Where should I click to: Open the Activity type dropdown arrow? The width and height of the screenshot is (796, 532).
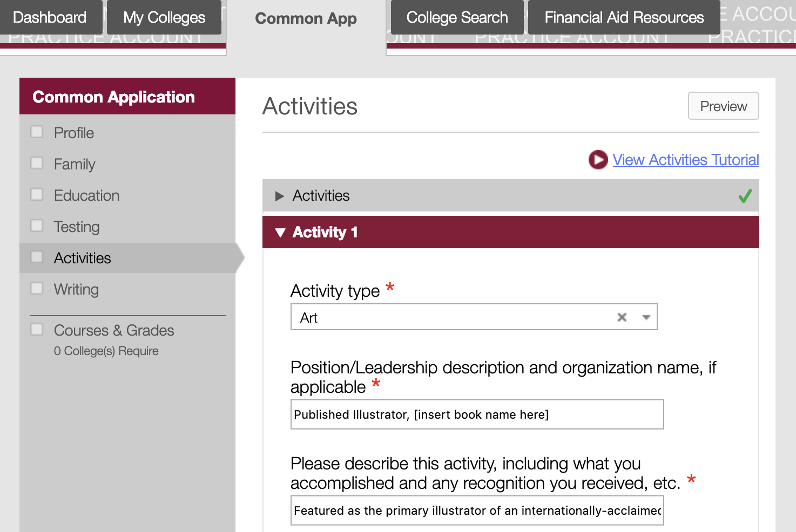click(646, 317)
